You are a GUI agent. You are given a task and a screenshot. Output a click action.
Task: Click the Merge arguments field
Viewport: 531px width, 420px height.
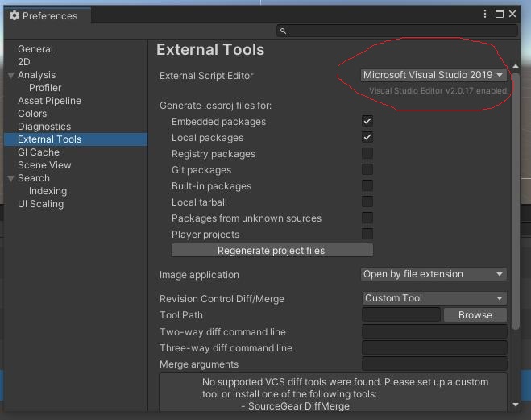click(434, 364)
